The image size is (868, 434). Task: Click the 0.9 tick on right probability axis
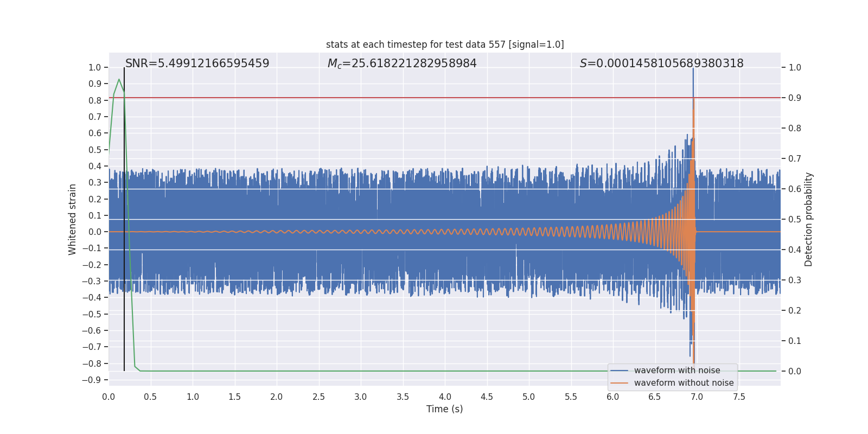(x=794, y=98)
